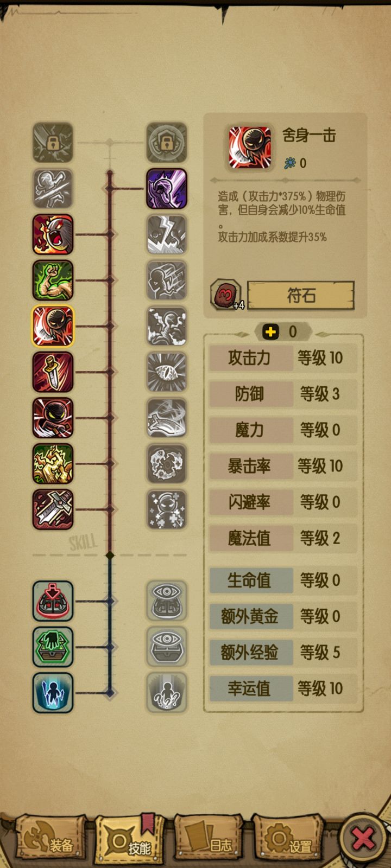This screenshot has width=391, height=868.
Task: Select the crossed sword skill icon
Action: 53,509
